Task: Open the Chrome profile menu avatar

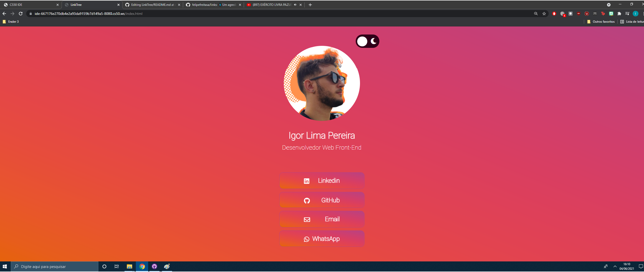Action: tap(635, 14)
